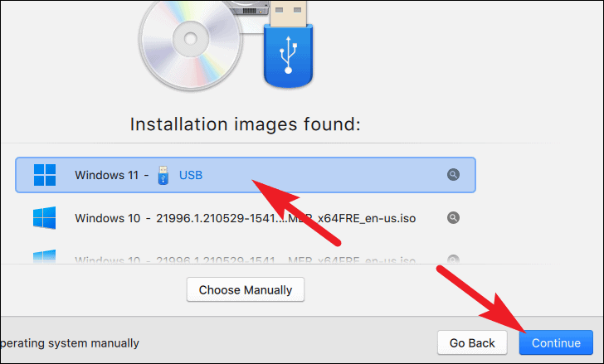Image resolution: width=604 pixels, height=364 pixels.
Task: Click the blue Continue button
Action: 556,342
